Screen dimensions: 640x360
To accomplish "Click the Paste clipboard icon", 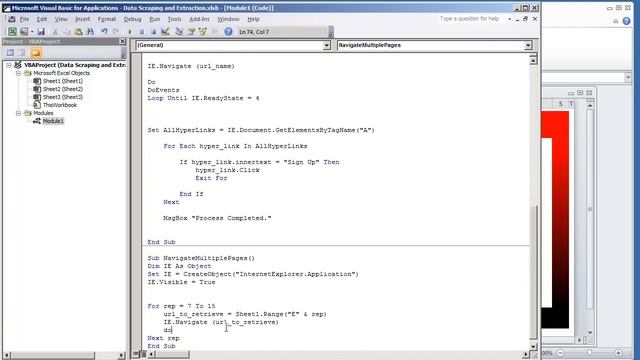I will click(78, 31).
